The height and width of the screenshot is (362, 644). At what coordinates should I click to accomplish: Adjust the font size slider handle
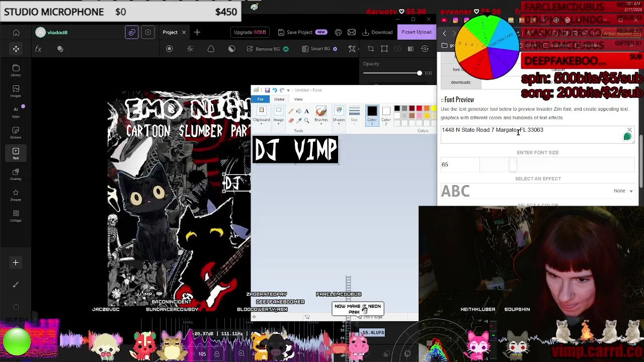coord(513,164)
